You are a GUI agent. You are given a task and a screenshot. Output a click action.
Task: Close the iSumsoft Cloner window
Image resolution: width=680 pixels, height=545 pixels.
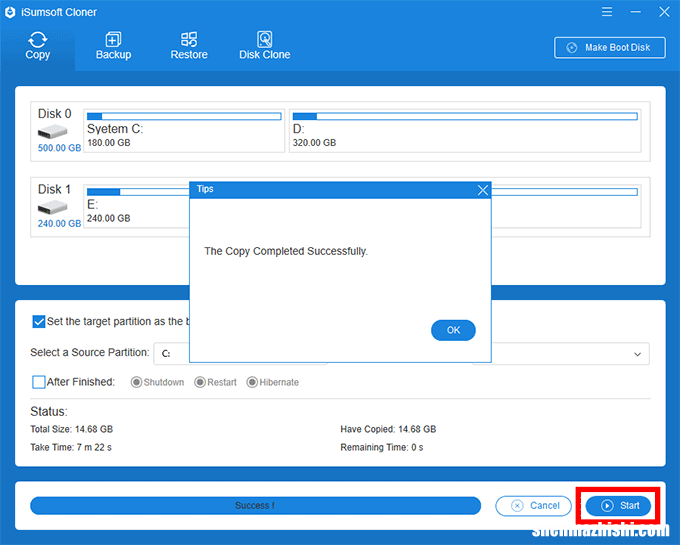pos(664,12)
